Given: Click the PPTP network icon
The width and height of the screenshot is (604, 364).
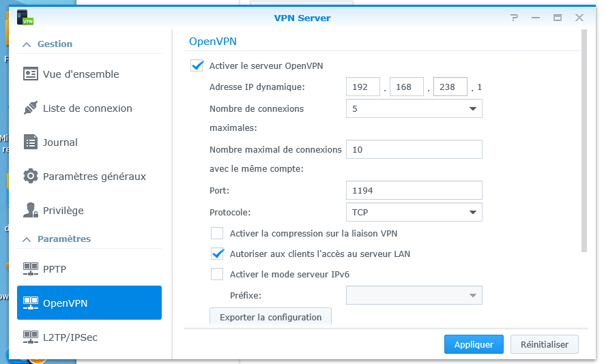Looking at the screenshot, I should tap(31, 269).
